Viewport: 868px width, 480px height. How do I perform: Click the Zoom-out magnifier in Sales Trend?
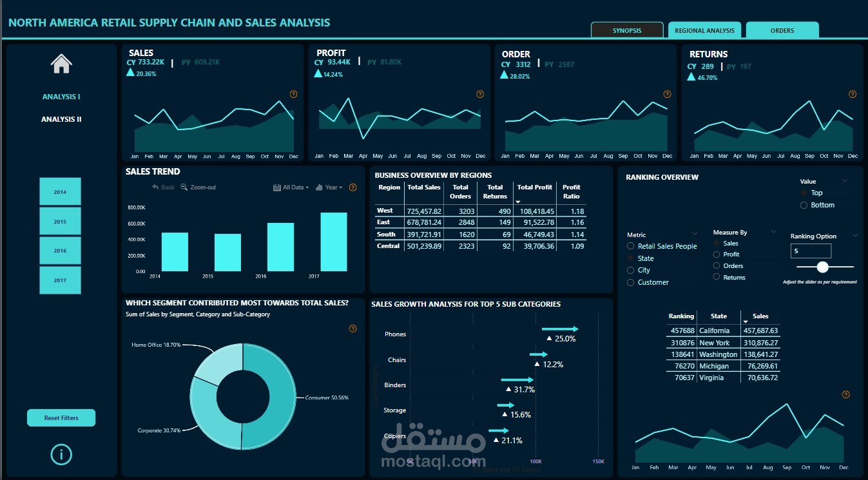(184, 187)
